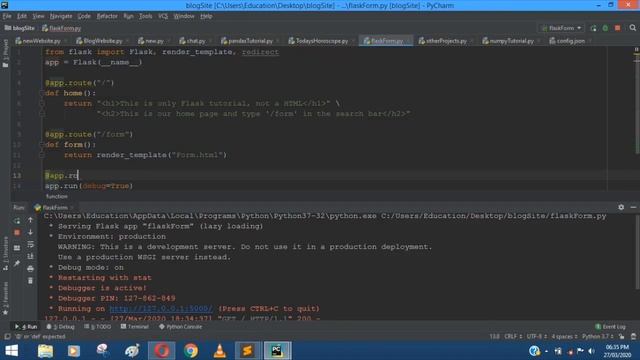This screenshot has width=640, height=360.
Task: Open the Window menu
Action: click(184, 16)
